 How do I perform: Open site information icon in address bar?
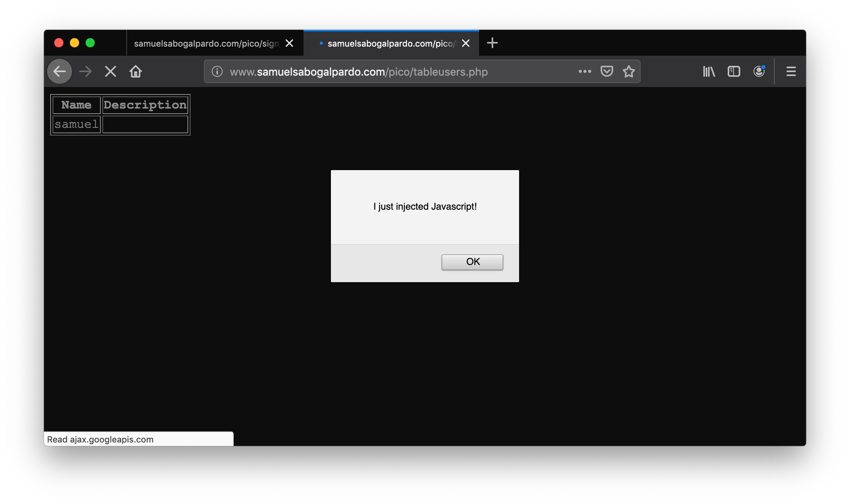[x=217, y=72]
